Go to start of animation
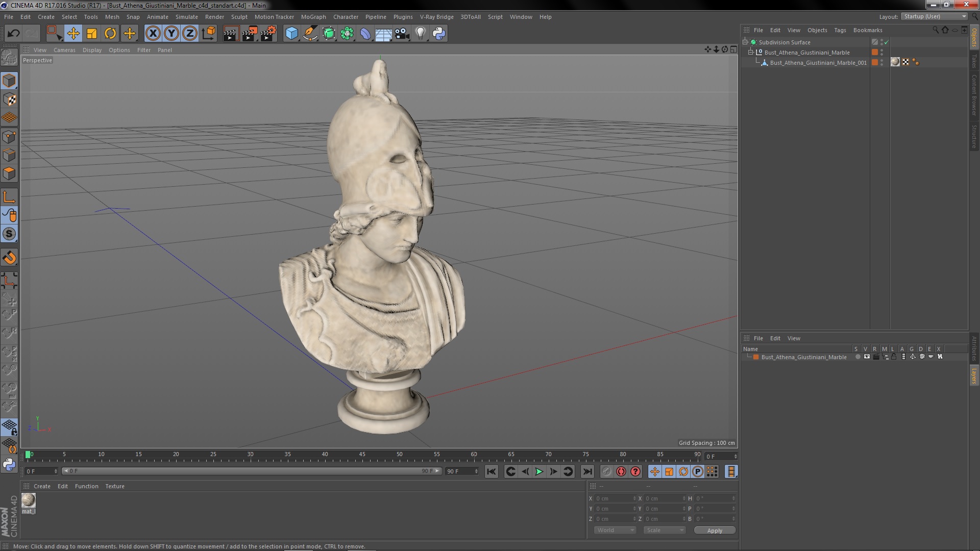The image size is (980, 551). click(x=491, y=471)
